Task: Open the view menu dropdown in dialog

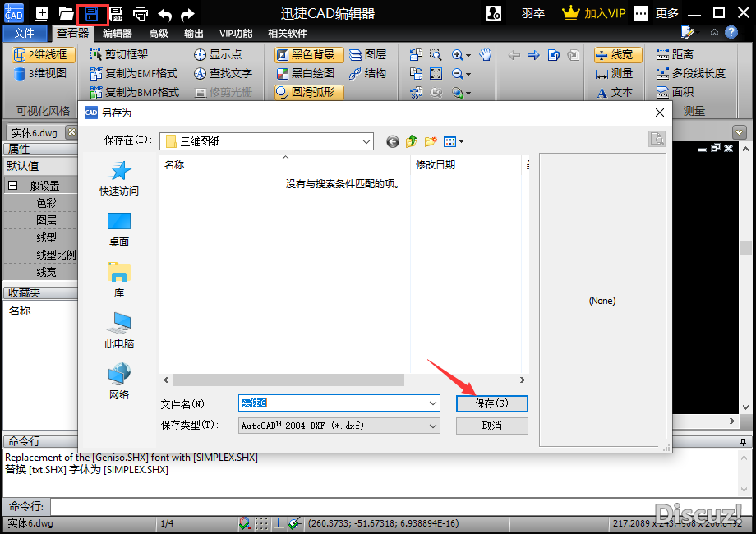Action: click(x=454, y=141)
